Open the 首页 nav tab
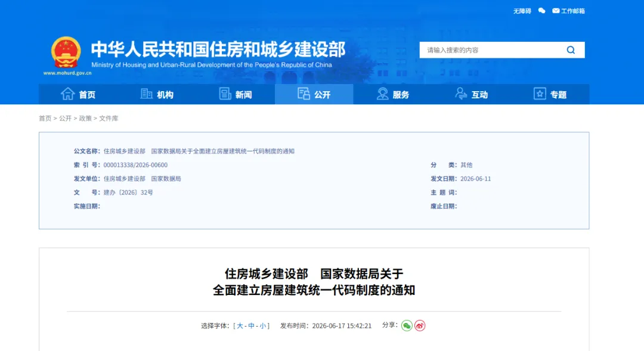Viewport: 644px width, 351px height. point(78,94)
